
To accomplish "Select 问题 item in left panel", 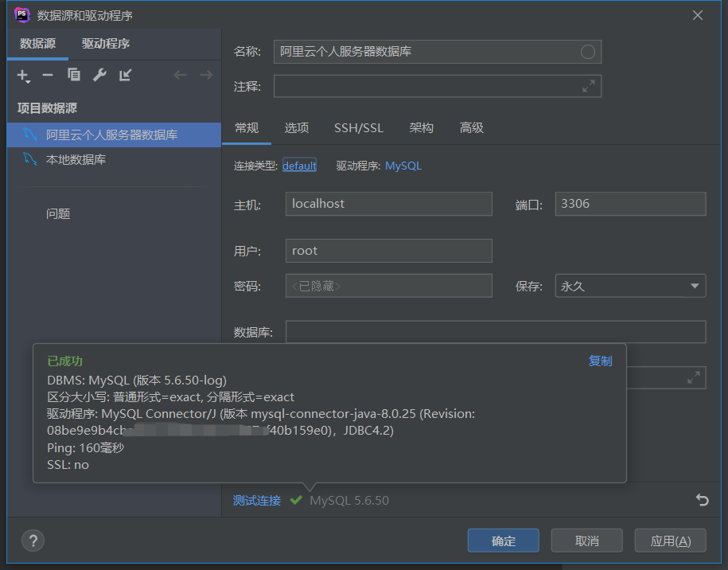I will point(58,213).
